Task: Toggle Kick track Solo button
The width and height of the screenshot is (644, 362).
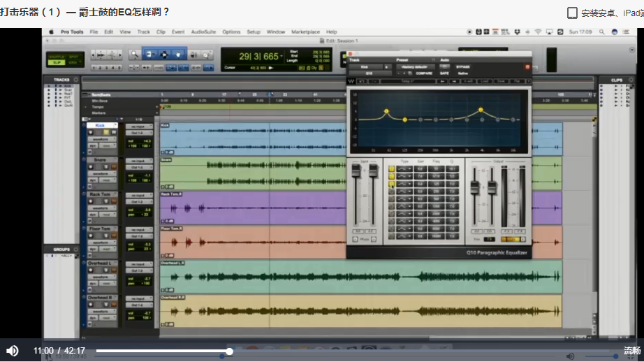Action: [x=106, y=132]
